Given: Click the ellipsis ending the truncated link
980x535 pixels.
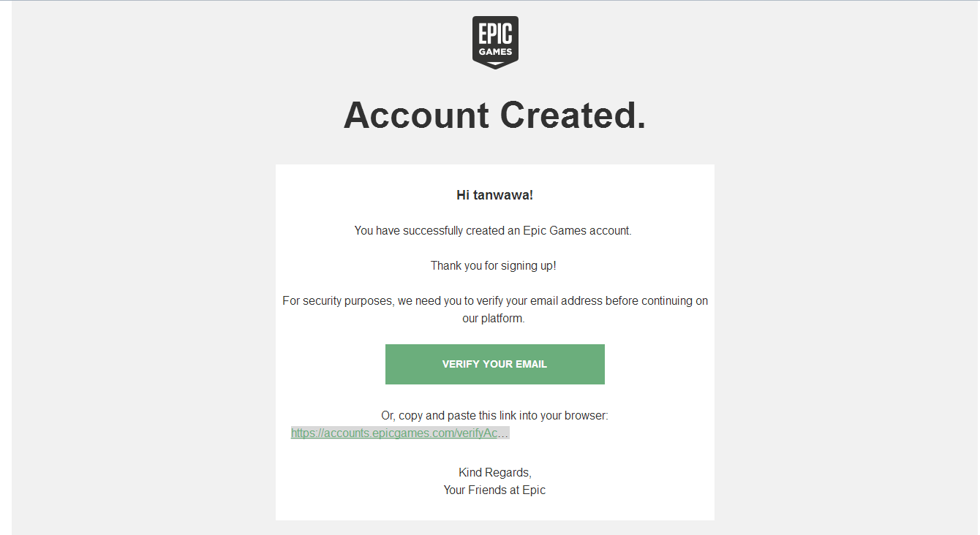Looking at the screenshot, I should pyautogui.click(x=503, y=433).
